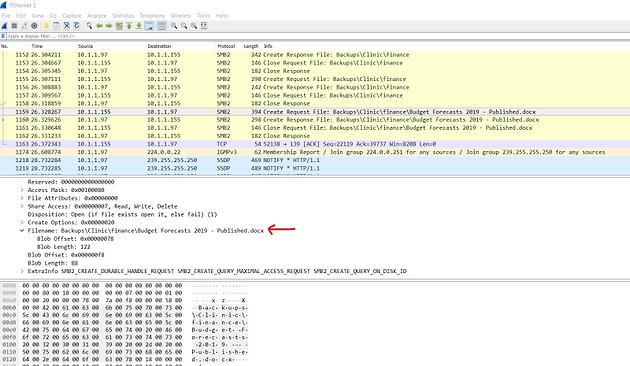
Task: Select packet 1218 SSDP NOTIFY row
Action: 315,160
